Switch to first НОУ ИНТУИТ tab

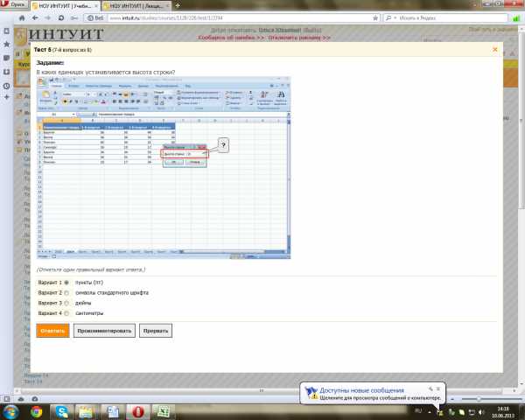[x=65, y=6]
